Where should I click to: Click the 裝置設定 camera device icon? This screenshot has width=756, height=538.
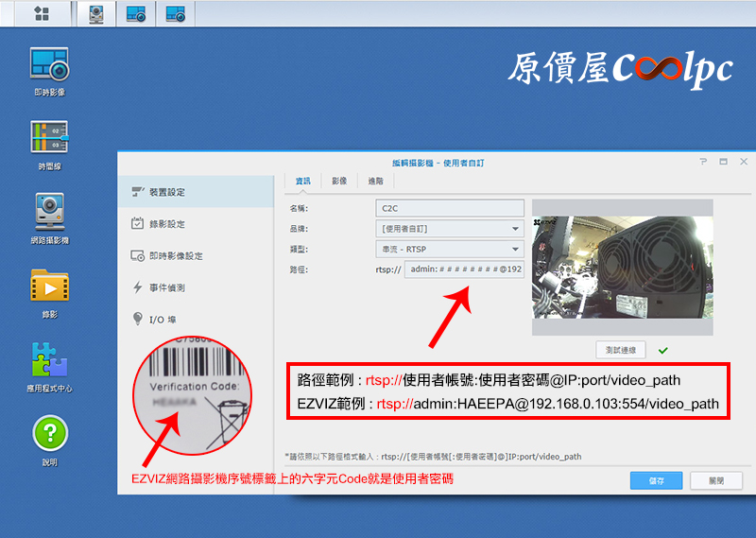[137, 192]
